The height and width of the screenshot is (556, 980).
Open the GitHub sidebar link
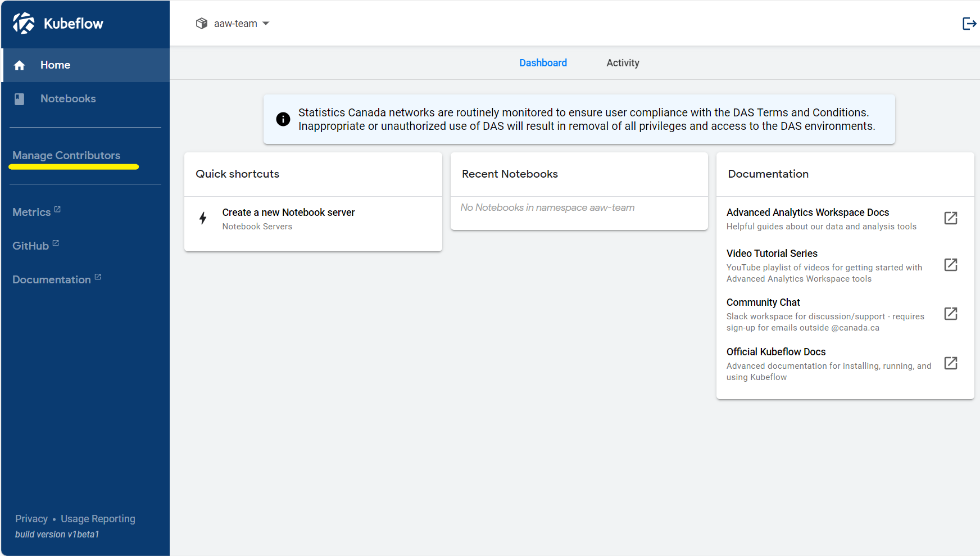pos(35,246)
